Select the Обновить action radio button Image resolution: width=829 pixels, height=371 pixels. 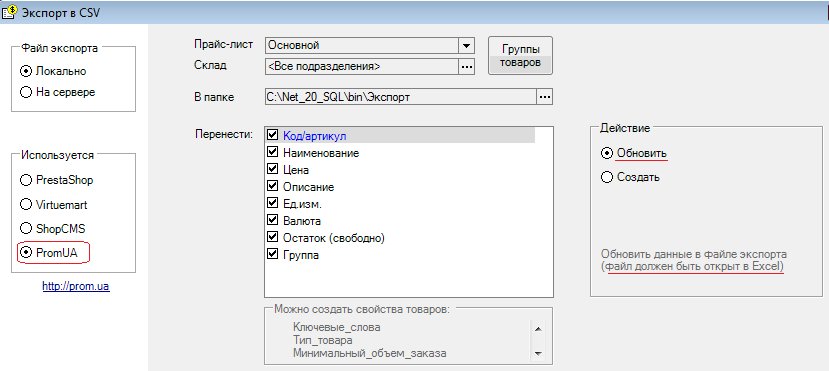click(x=607, y=153)
